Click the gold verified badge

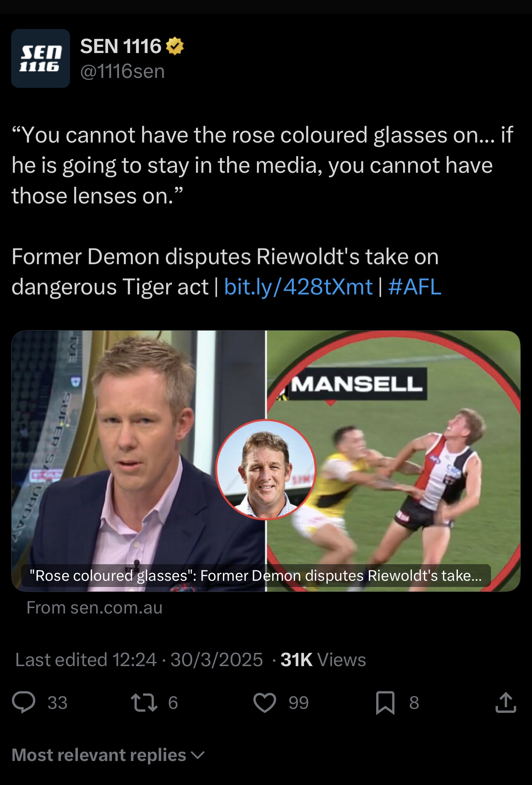point(175,46)
